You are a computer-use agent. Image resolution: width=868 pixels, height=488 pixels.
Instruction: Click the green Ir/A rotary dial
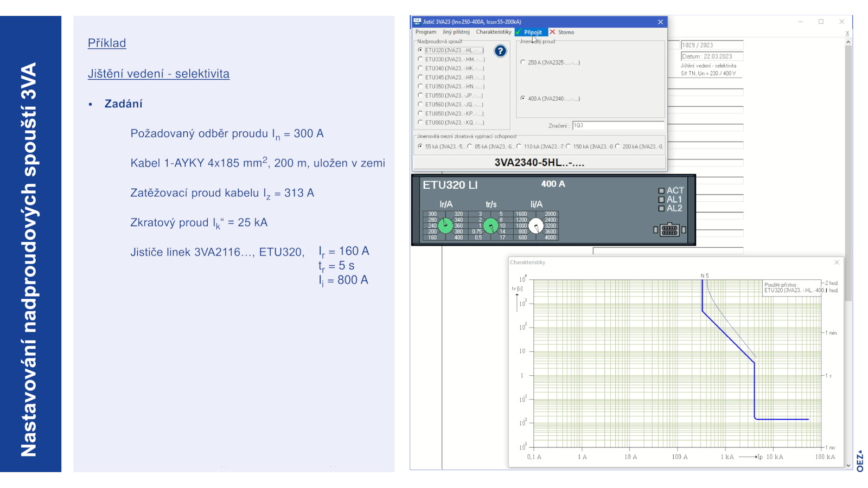click(445, 225)
